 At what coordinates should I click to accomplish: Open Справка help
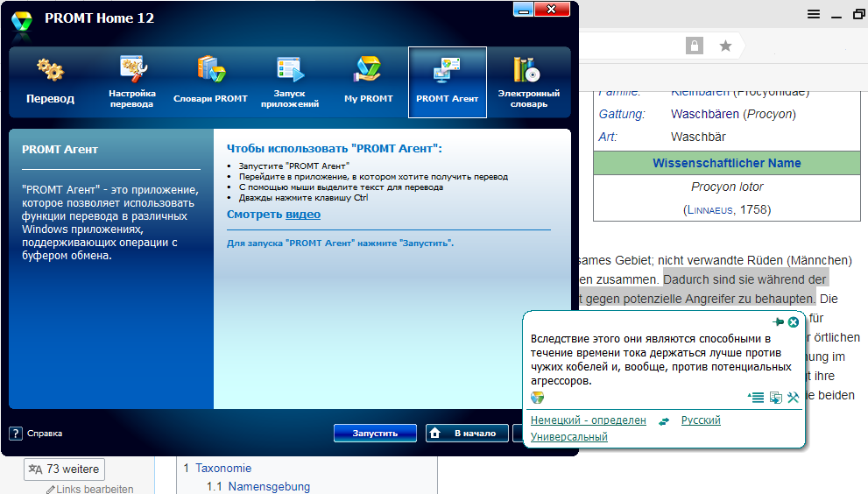click(x=45, y=433)
